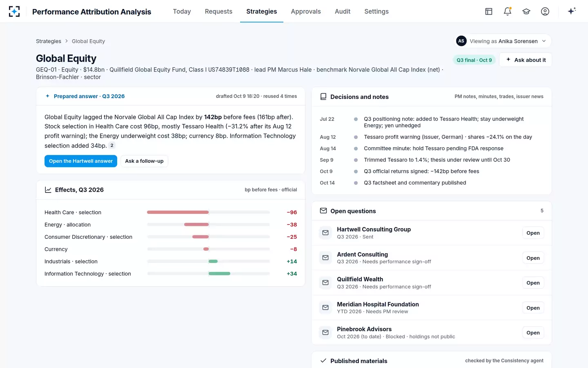
Task: Click the Quillfield Wealth envelope icon
Action: click(x=325, y=283)
